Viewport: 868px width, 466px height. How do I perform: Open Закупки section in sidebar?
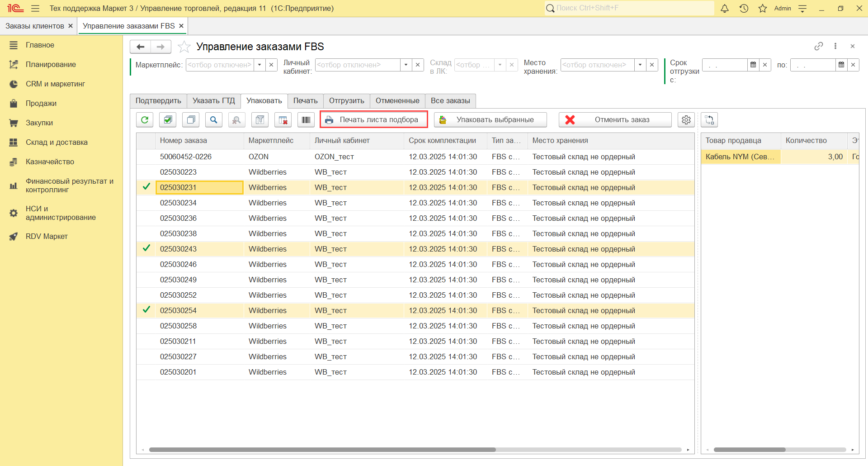pos(39,123)
